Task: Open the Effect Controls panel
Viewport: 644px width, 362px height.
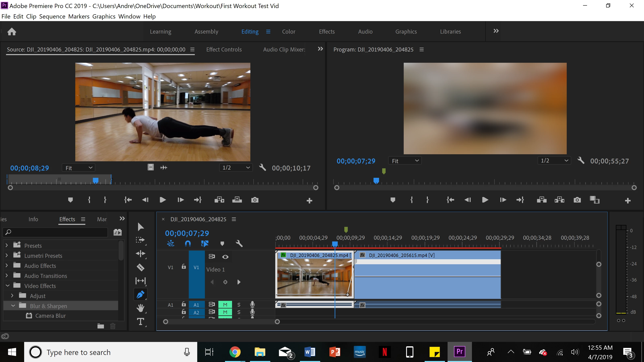Action: click(224, 49)
